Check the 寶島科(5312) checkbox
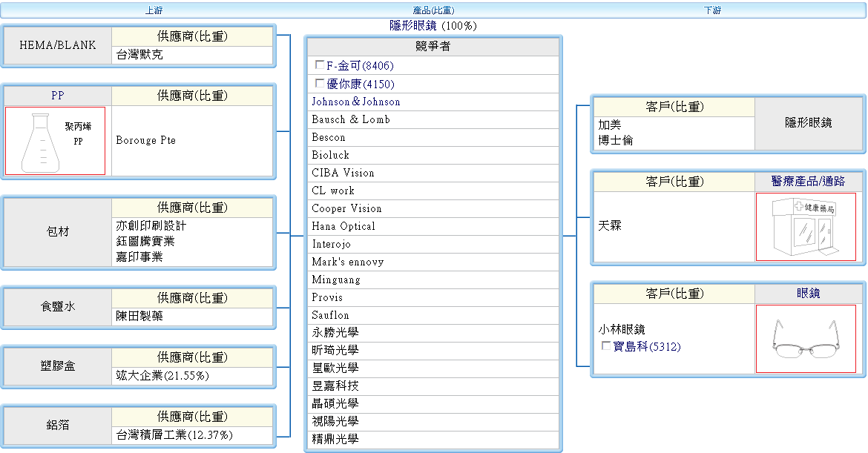 pos(606,345)
